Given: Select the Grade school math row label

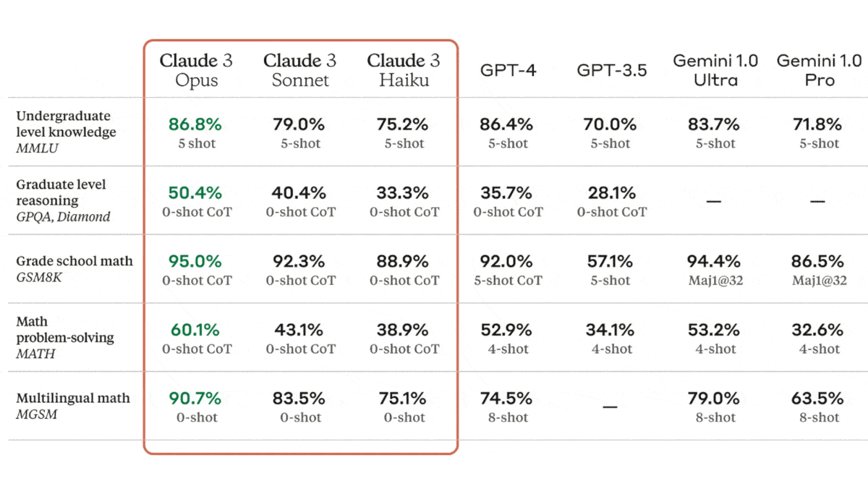Looking at the screenshot, I should click(75, 268).
